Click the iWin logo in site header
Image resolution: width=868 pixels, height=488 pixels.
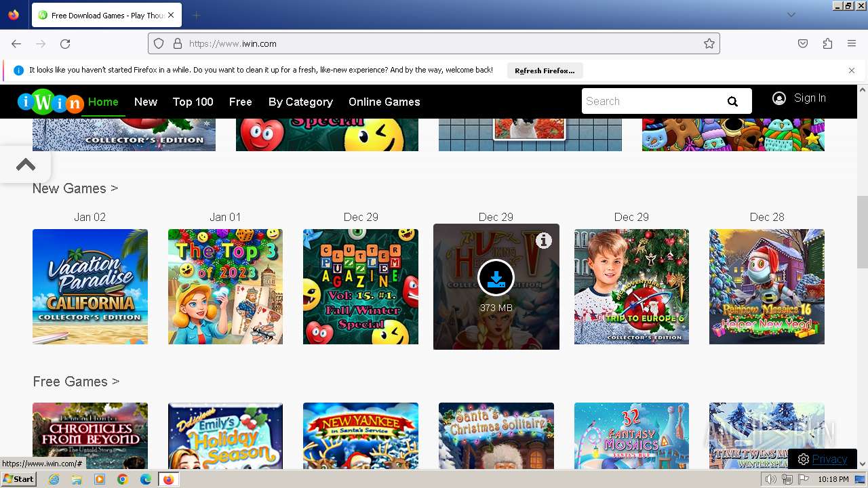tap(50, 102)
